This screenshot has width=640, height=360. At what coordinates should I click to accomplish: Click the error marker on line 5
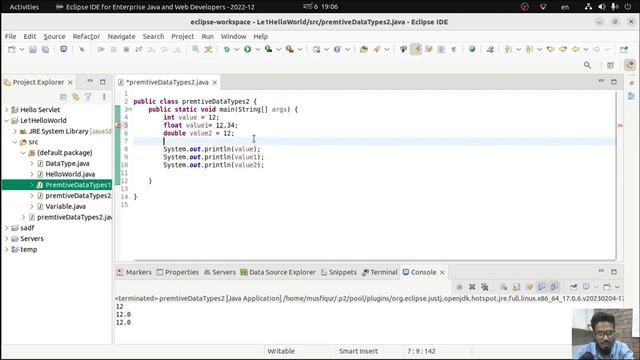tap(119, 126)
